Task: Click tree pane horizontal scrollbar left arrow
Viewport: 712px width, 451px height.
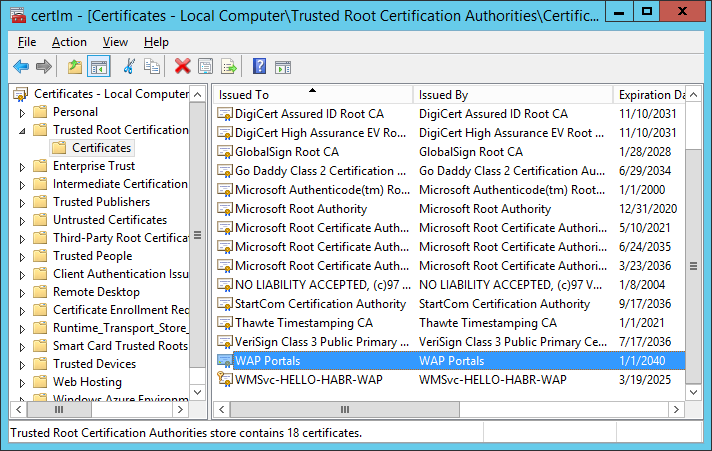Action: [x=19, y=409]
